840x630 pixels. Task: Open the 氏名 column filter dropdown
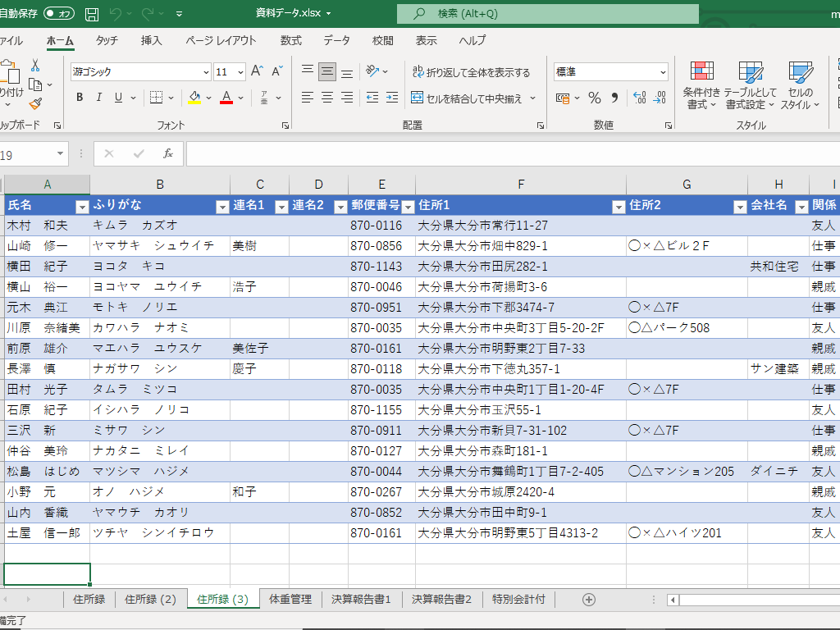82,207
